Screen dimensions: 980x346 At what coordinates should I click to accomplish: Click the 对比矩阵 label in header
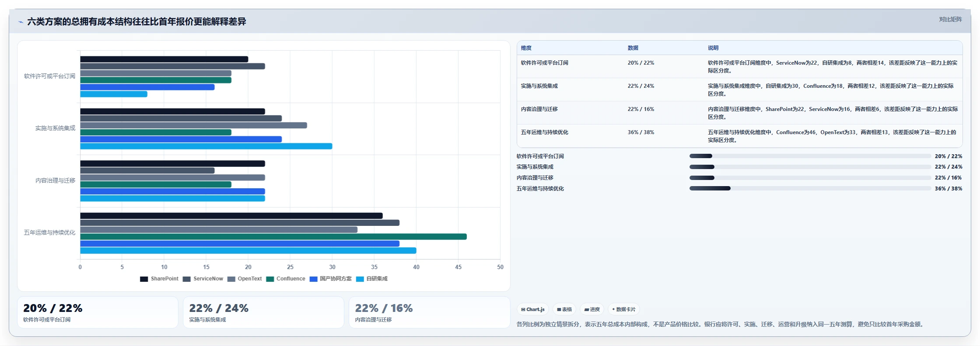pos(950,19)
